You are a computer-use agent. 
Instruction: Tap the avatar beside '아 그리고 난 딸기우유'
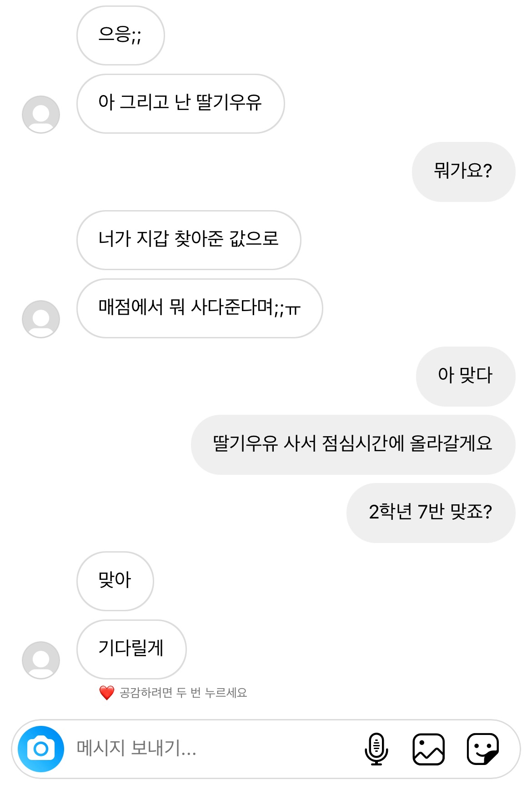[x=41, y=114]
